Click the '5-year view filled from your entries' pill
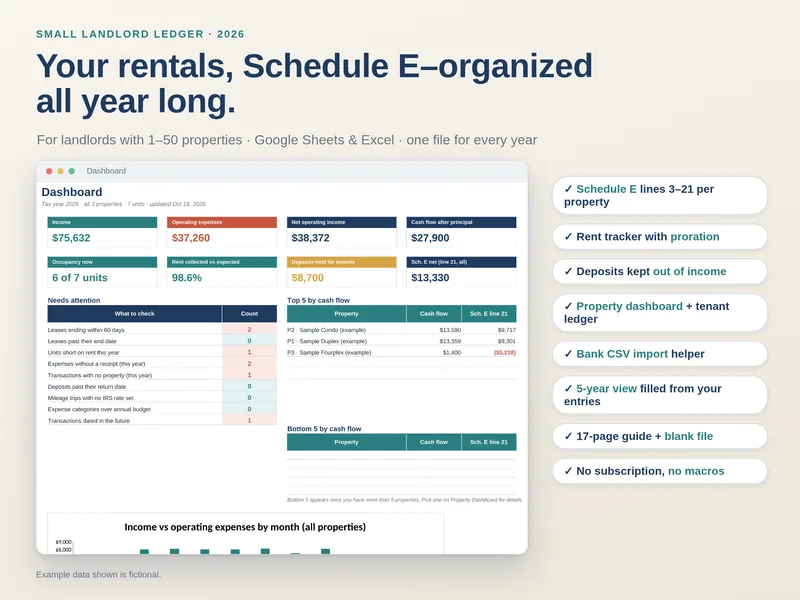800x600 pixels. (x=660, y=395)
